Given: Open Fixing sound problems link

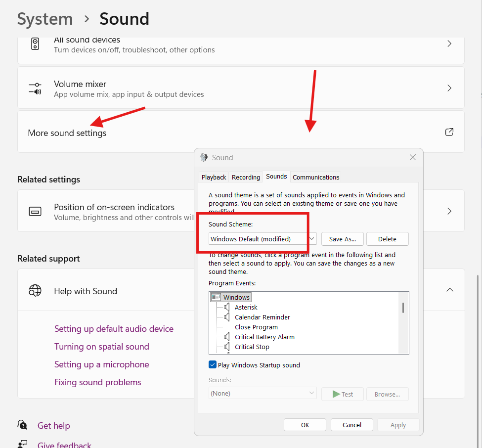Looking at the screenshot, I should tap(98, 382).
